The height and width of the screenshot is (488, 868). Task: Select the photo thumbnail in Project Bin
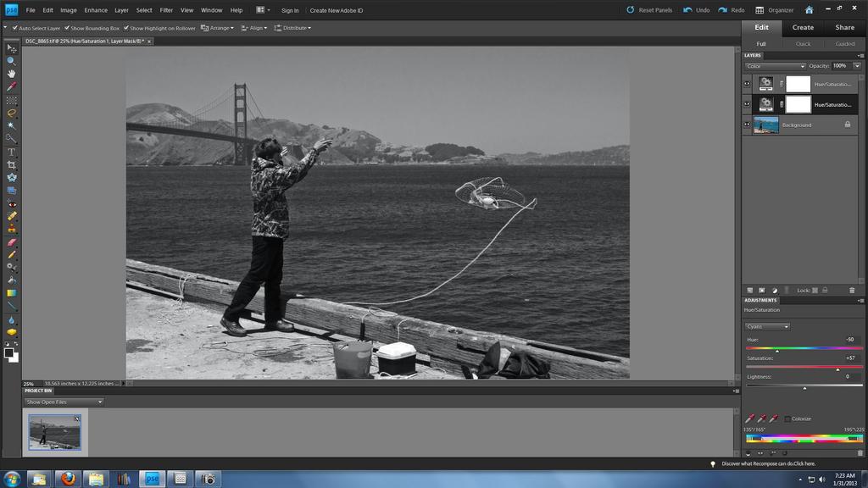click(x=54, y=432)
